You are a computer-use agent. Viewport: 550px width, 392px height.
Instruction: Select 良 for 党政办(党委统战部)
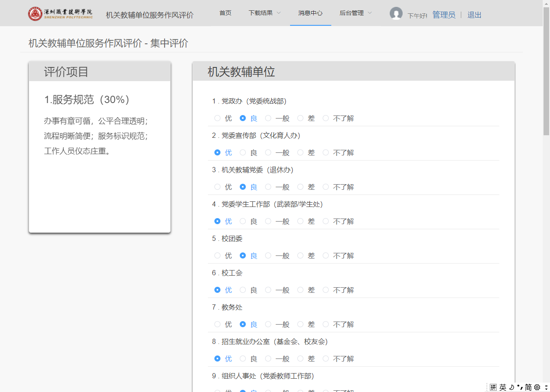243,118
